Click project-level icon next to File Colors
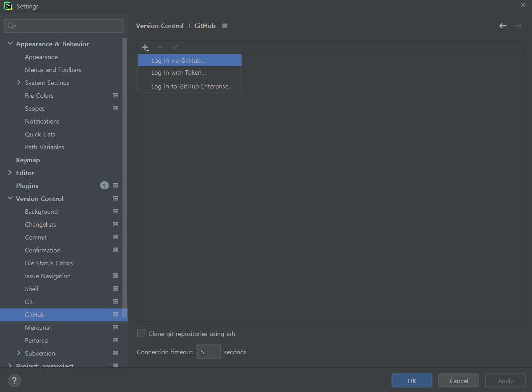This screenshot has height=392, width=532. point(115,95)
